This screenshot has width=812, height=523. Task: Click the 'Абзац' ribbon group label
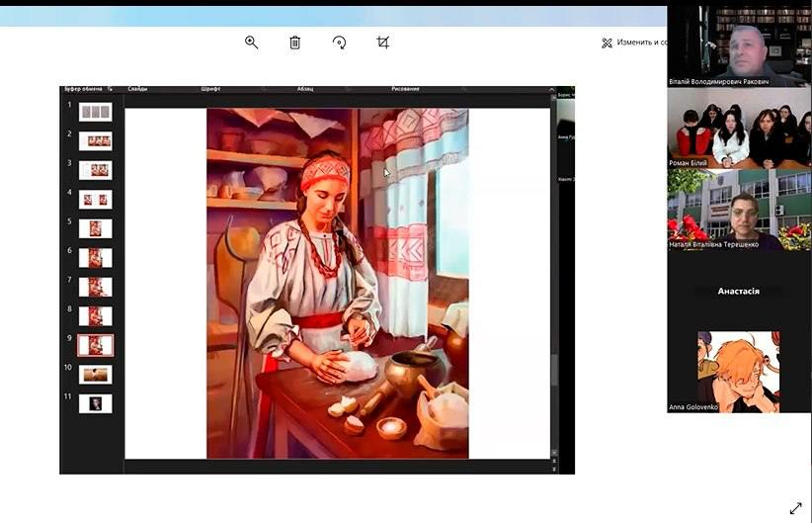[x=305, y=89]
